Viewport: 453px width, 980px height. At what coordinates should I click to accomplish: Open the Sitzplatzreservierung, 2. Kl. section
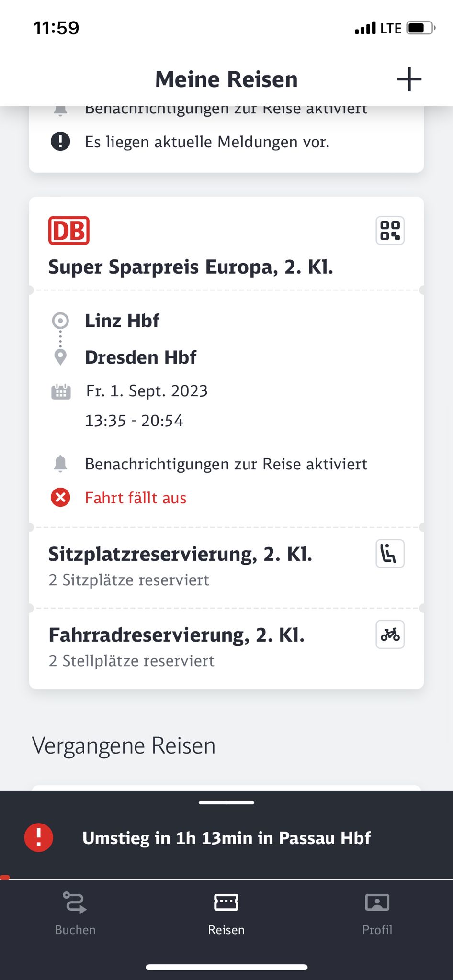pos(226,568)
